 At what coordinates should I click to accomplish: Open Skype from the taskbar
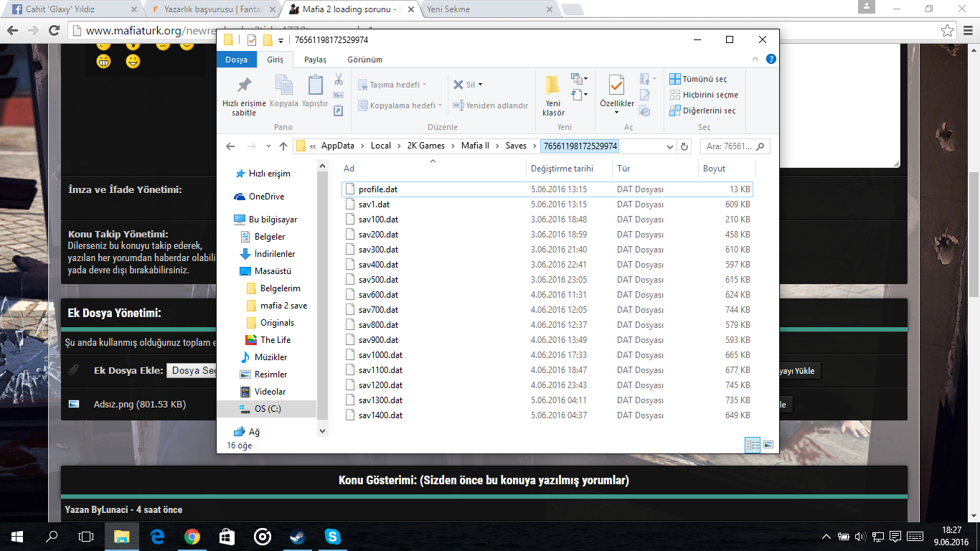[332, 536]
